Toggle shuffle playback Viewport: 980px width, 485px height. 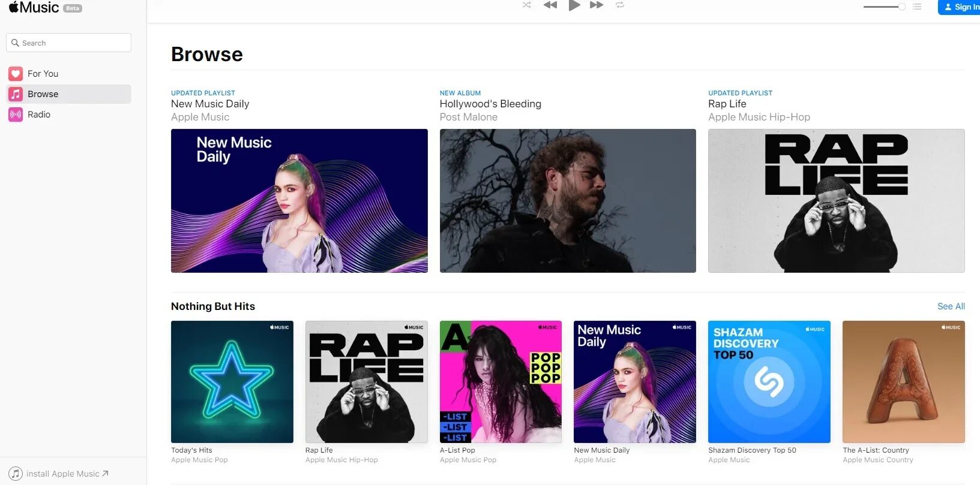(x=526, y=5)
